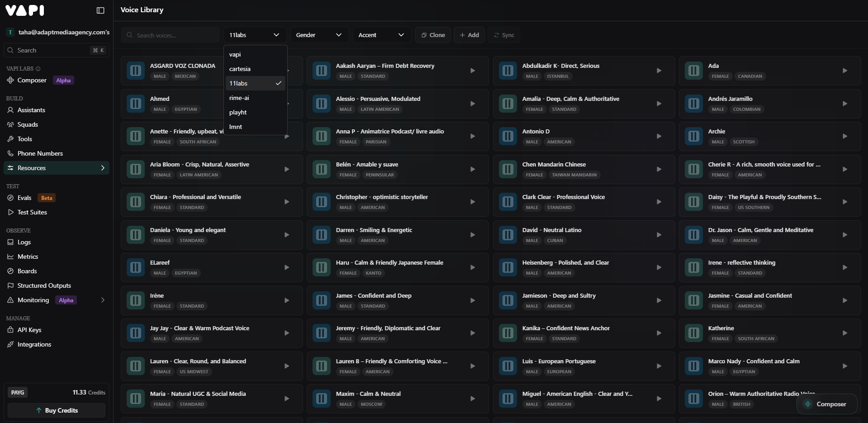Play the Aria Bloom voice preview
The width and height of the screenshot is (868, 423).
[287, 169]
